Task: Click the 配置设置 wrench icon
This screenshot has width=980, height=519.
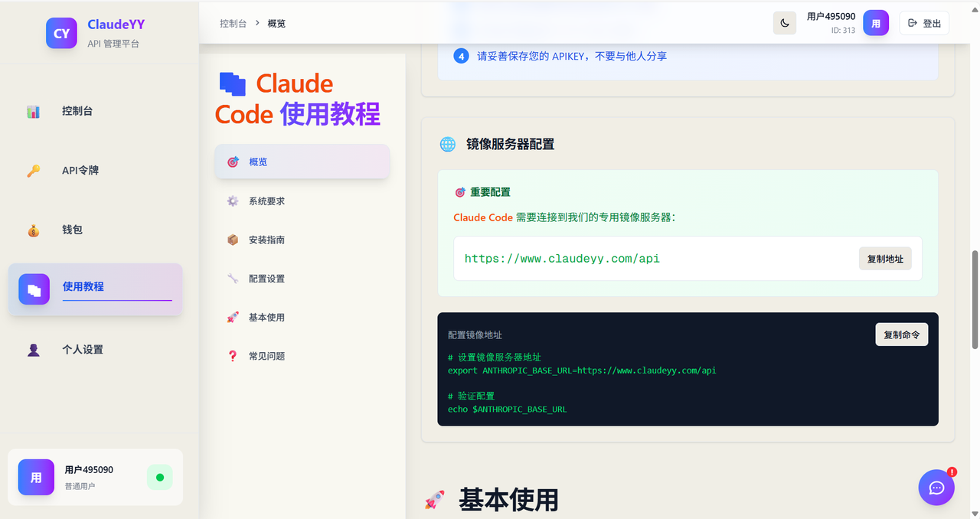Action: (233, 279)
